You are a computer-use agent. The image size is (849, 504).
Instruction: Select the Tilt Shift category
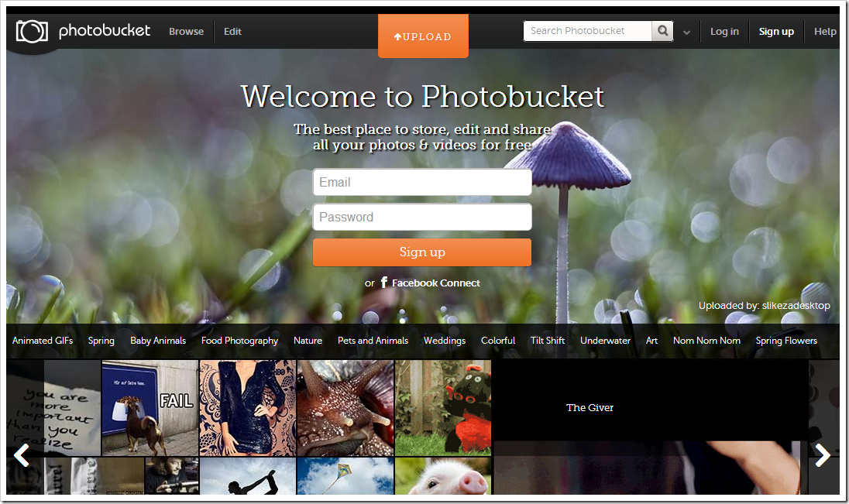(x=548, y=341)
